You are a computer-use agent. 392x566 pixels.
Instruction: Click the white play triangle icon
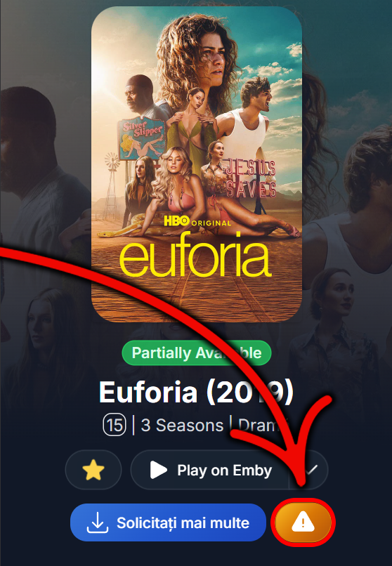[159, 470]
